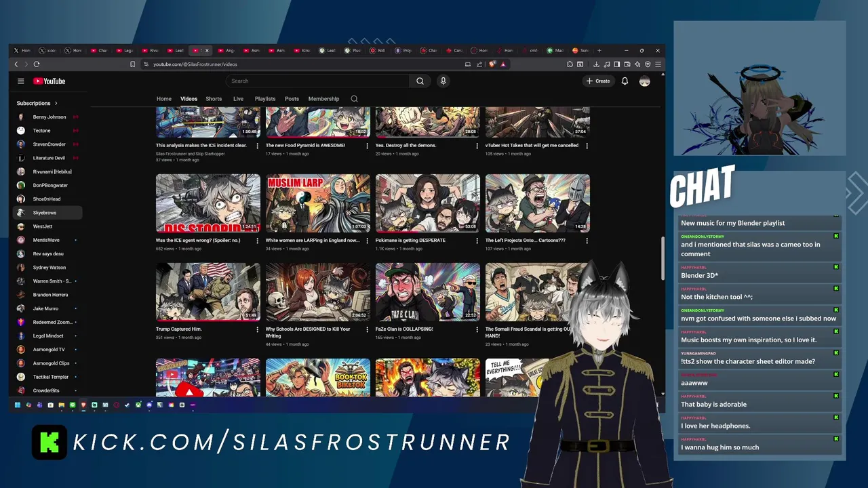Open 'Yes. Destroy all the demons.' title
Screen dimensions: 868x488
point(406,145)
